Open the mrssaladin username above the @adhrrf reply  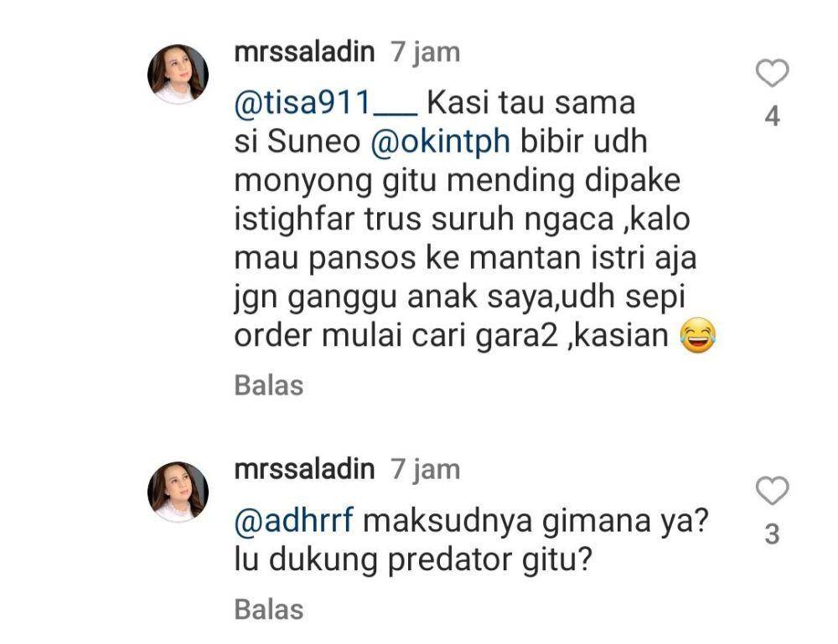304,470
